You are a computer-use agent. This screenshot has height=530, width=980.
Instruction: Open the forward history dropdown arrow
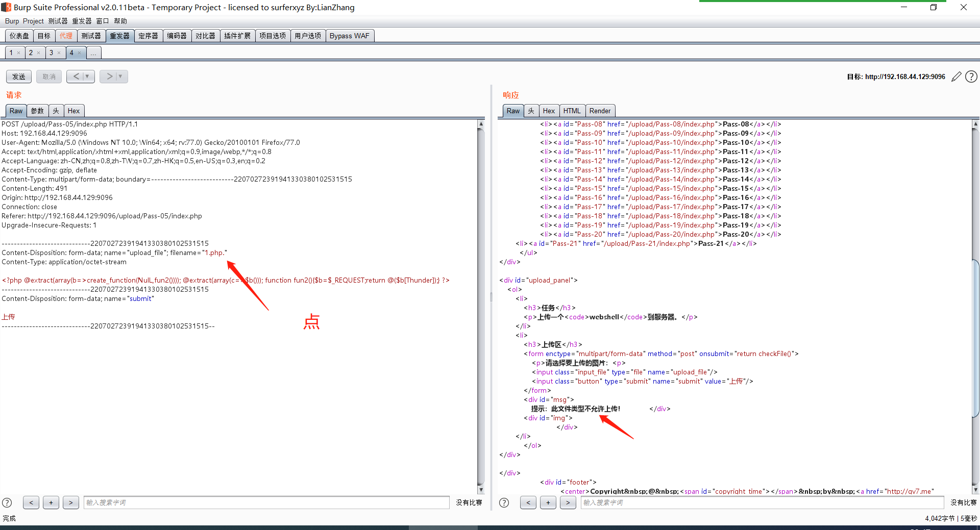point(120,77)
